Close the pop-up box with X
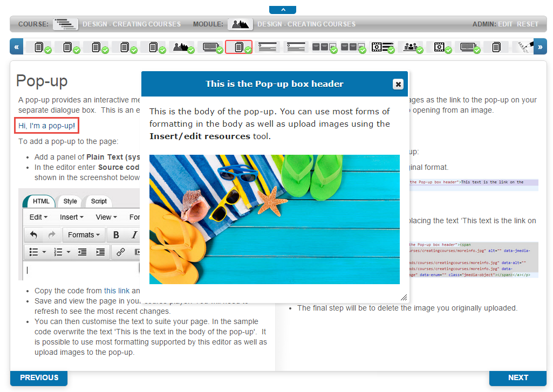Viewport: 553px width, 392px height. (x=398, y=84)
